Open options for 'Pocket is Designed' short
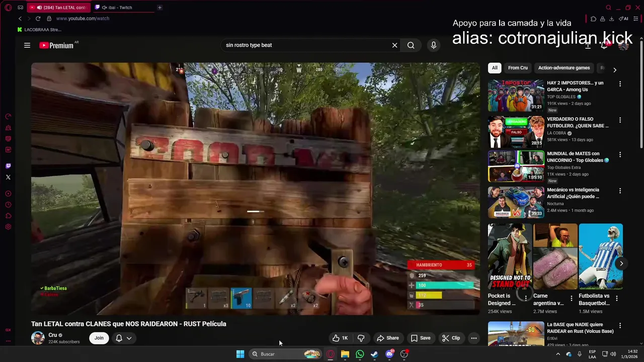 coord(526,298)
